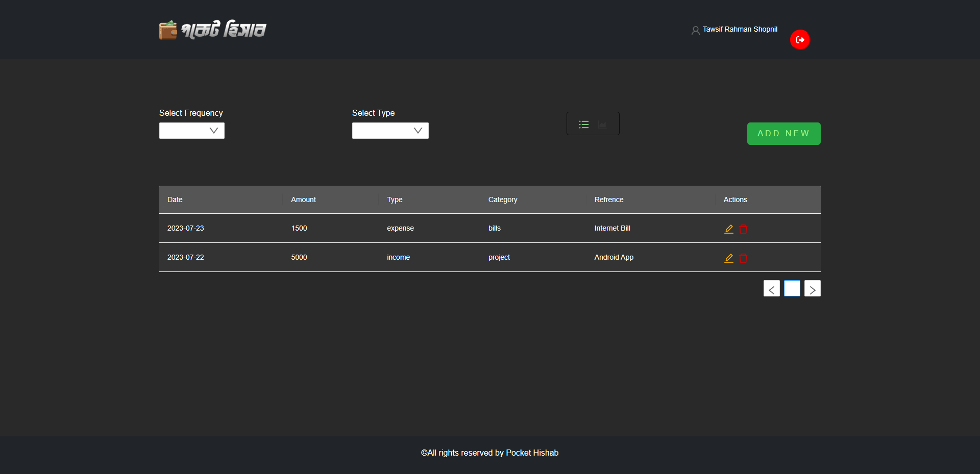Delete the Internet Bill expense entry
The image size is (980, 474).
(x=743, y=229)
